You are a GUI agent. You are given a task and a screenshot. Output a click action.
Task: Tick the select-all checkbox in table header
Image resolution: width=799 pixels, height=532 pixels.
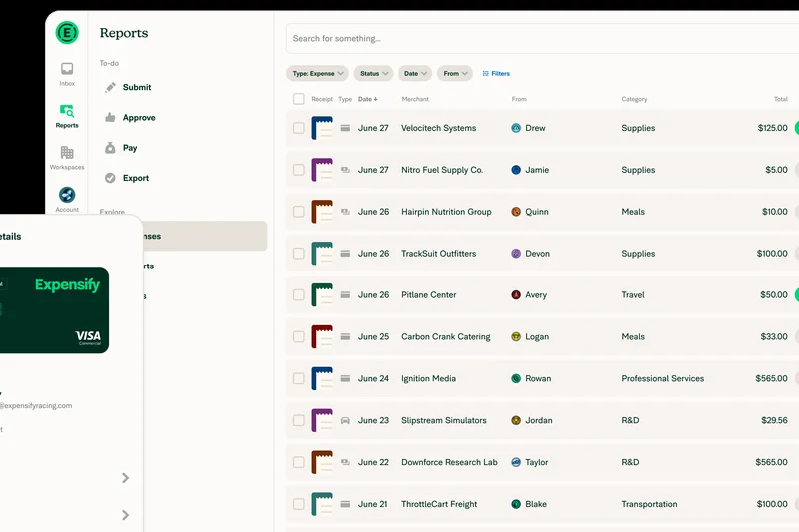(298, 99)
